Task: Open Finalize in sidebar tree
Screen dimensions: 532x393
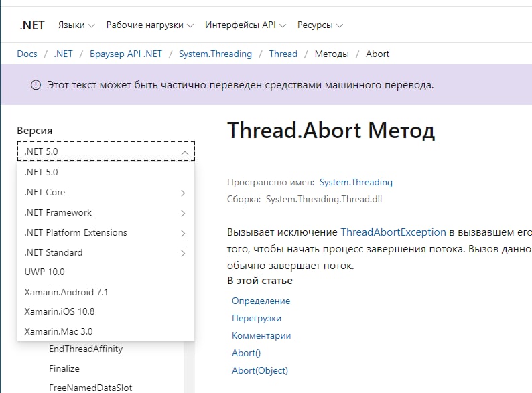Action: click(64, 369)
